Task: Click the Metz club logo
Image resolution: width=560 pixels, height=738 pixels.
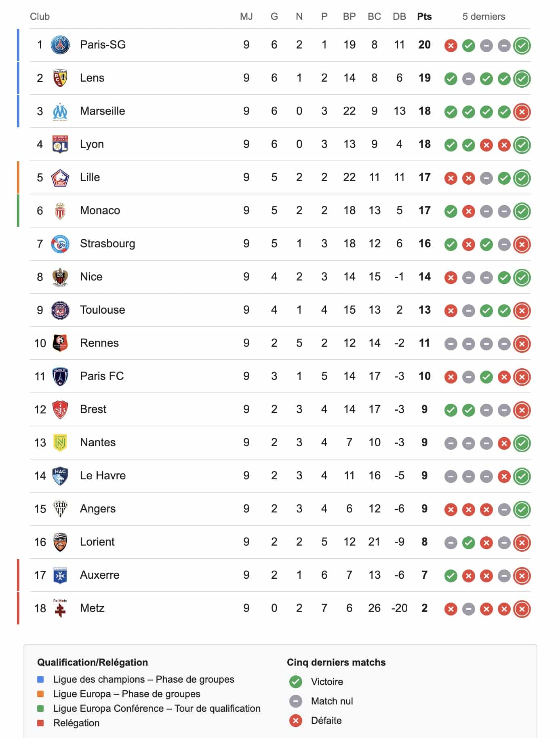Action: tap(60, 608)
